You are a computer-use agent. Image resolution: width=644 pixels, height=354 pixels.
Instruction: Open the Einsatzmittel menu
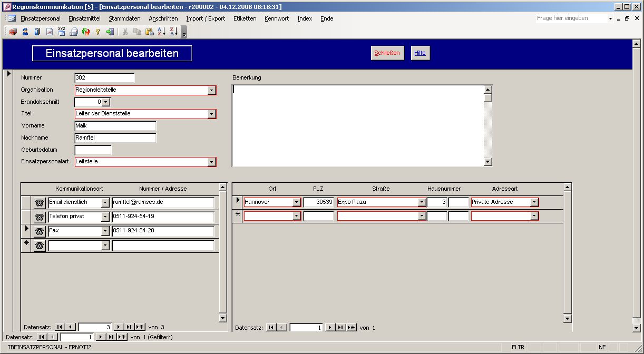click(84, 18)
